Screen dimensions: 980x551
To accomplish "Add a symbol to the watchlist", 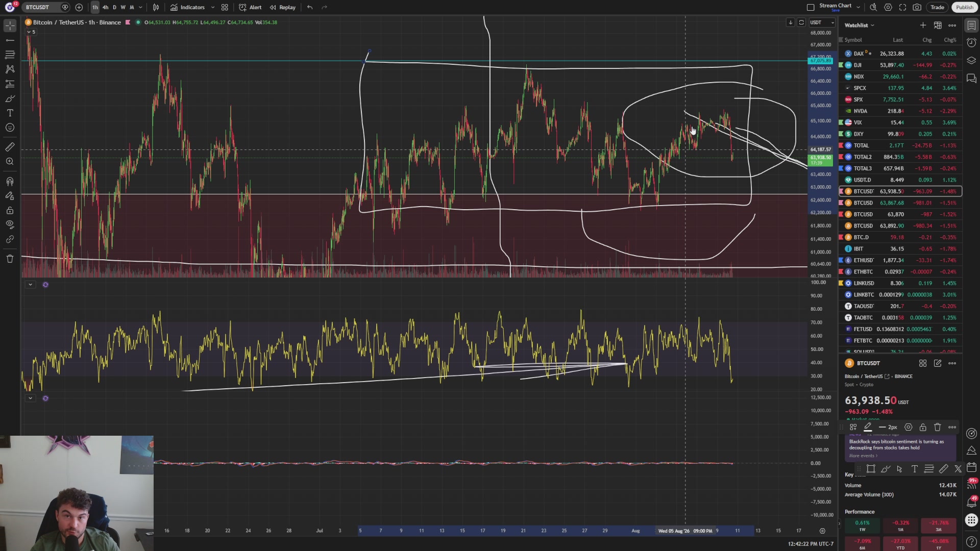I will coord(923,25).
